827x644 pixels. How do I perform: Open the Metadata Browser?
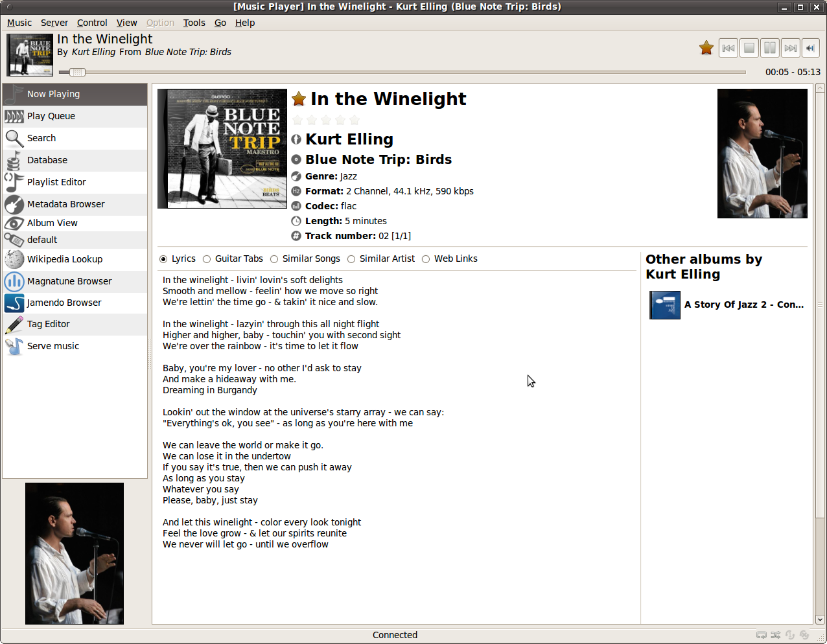pyautogui.click(x=75, y=204)
